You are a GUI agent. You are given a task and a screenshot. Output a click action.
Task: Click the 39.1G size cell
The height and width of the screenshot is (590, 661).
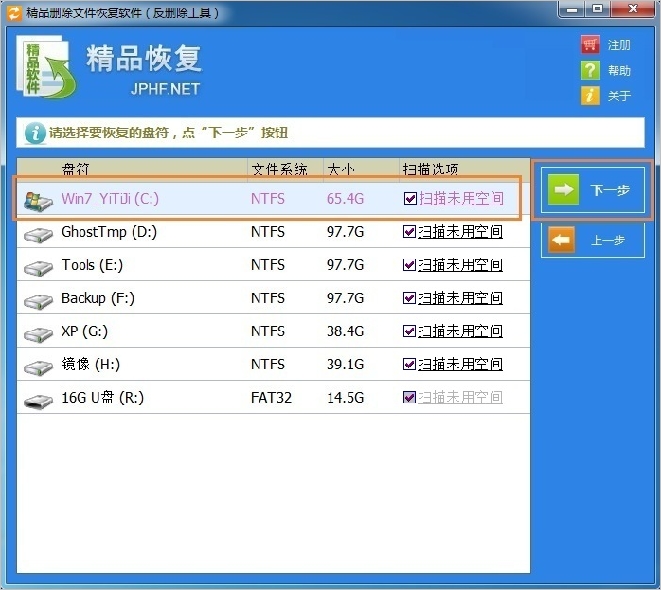(345, 364)
